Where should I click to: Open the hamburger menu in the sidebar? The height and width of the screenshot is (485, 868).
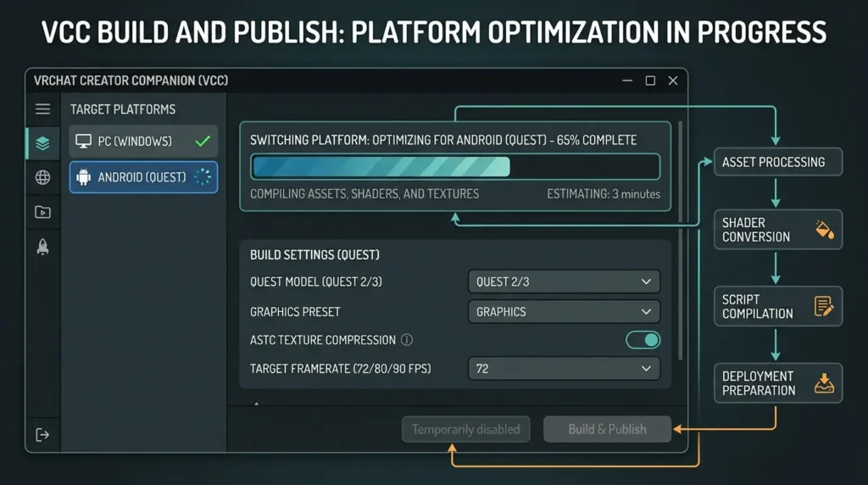click(x=42, y=109)
